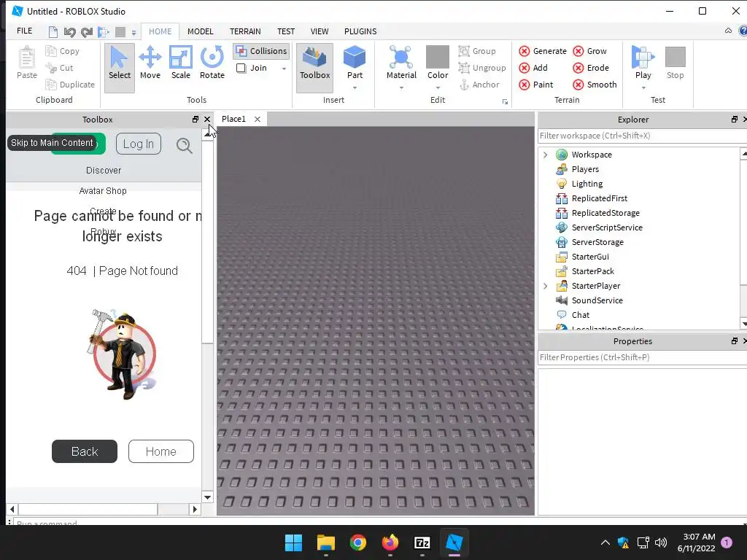Image resolution: width=747 pixels, height=560 pixels.
Task: Toggle the Join checkbox
Action: [x=241, y=68]
